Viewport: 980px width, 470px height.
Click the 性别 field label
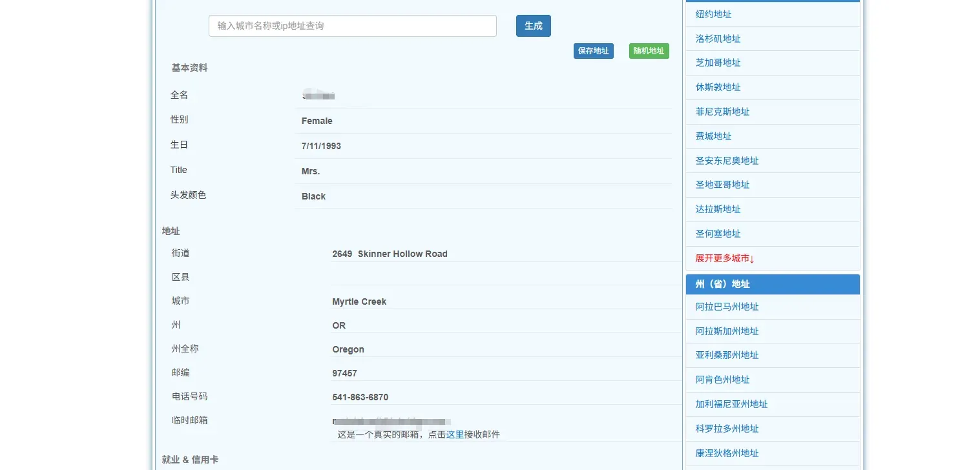[179, 120]
